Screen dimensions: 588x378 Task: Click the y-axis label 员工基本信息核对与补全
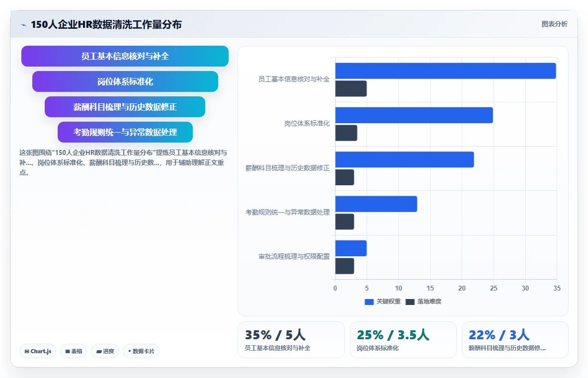(x=294, y=79)
